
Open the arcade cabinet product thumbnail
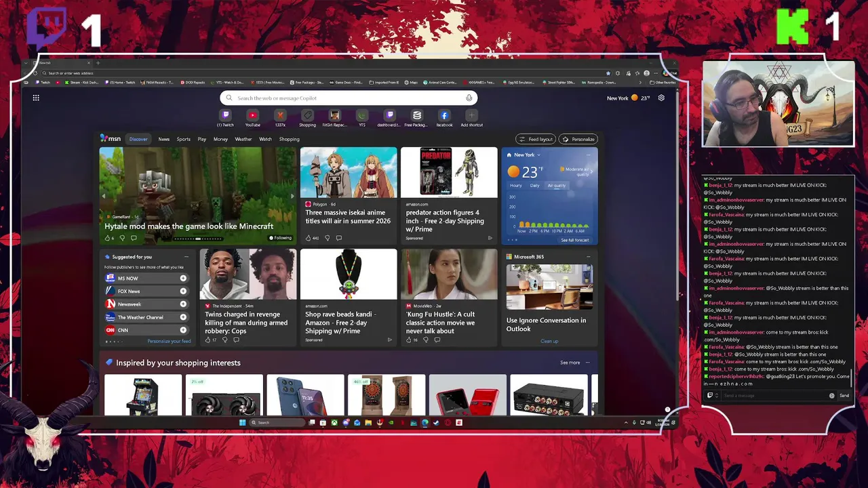coord(143,394)
